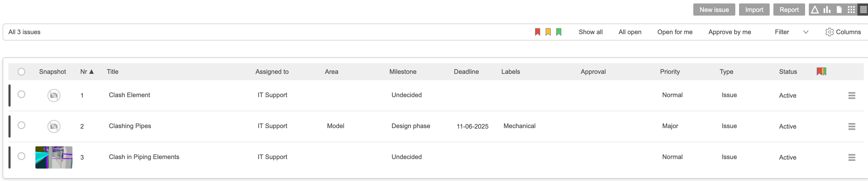Screen dimensions: 868x181
Task: Open the row menu for Clash Element
Action: pos(852,95)
